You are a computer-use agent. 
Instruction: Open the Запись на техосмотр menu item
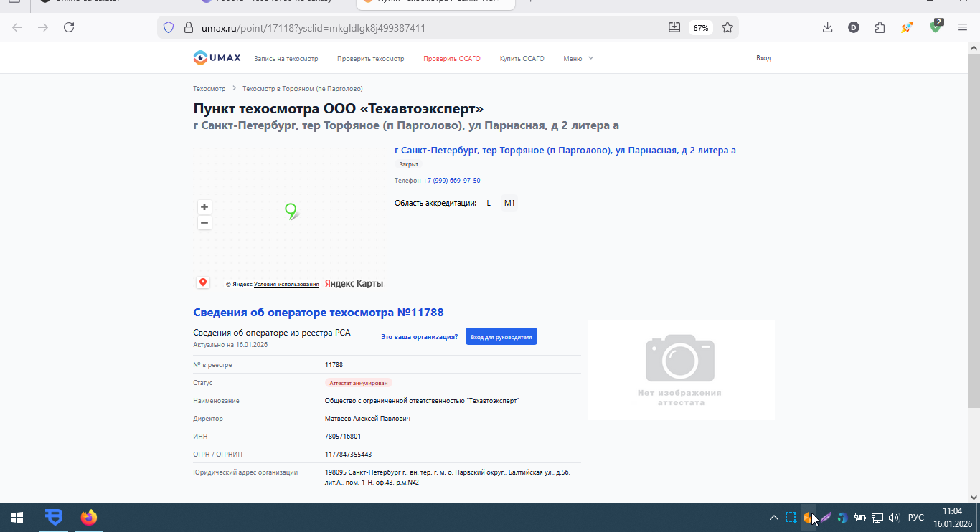point(286,59)
